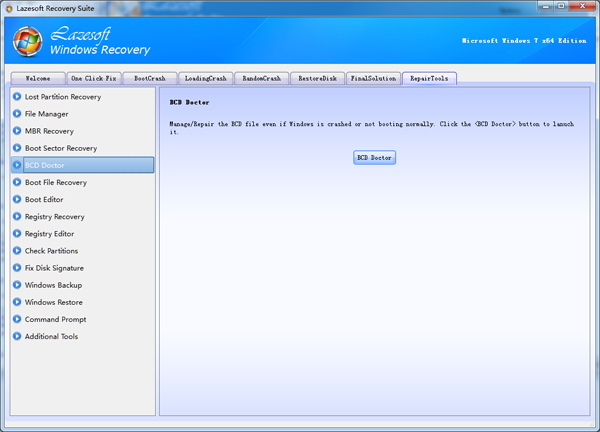Open Boot File Recovery tool
600x432 pixels.
tap(56, 183)
